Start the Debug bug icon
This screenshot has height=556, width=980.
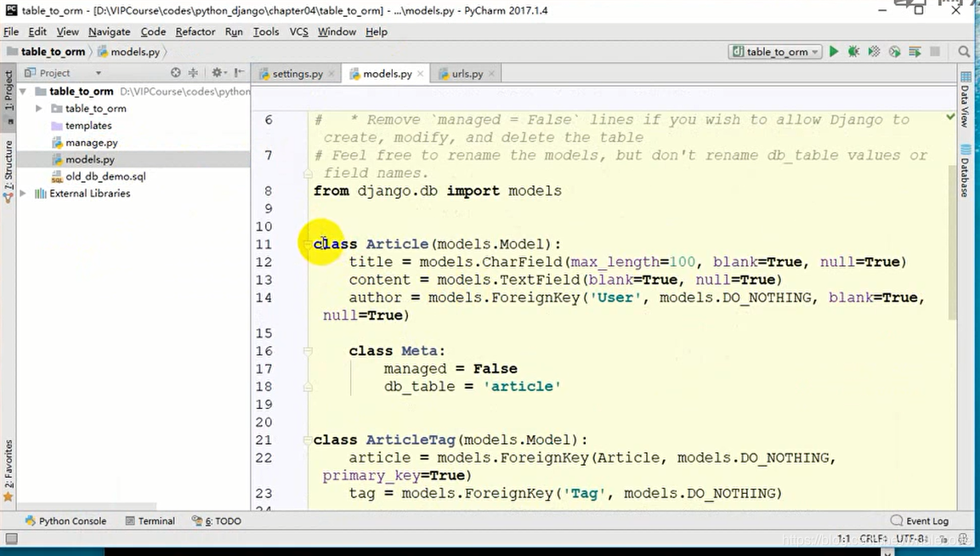853,52
